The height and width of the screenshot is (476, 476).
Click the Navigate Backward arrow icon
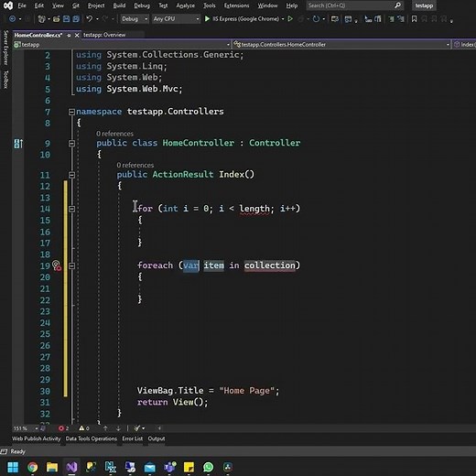(12, 19)
